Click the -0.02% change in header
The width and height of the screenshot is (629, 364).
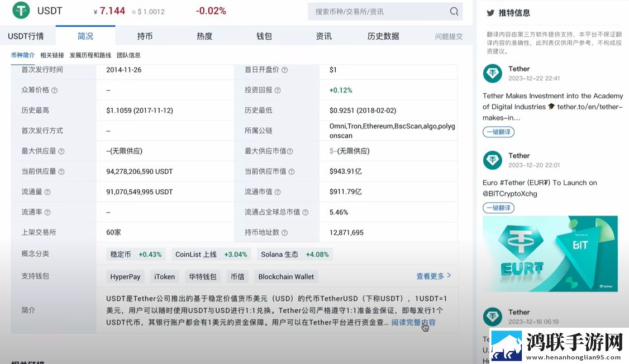coord(211,11)
